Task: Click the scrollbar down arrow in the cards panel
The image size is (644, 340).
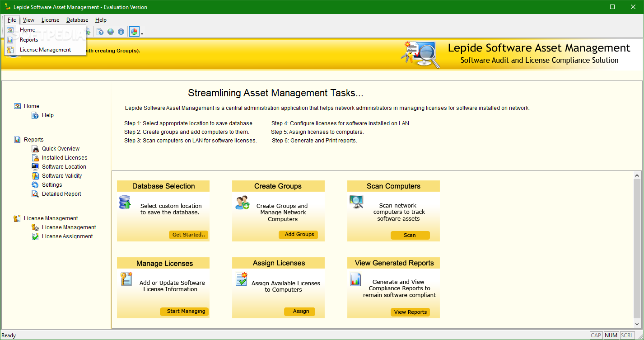Action: [x=637, y=325]
